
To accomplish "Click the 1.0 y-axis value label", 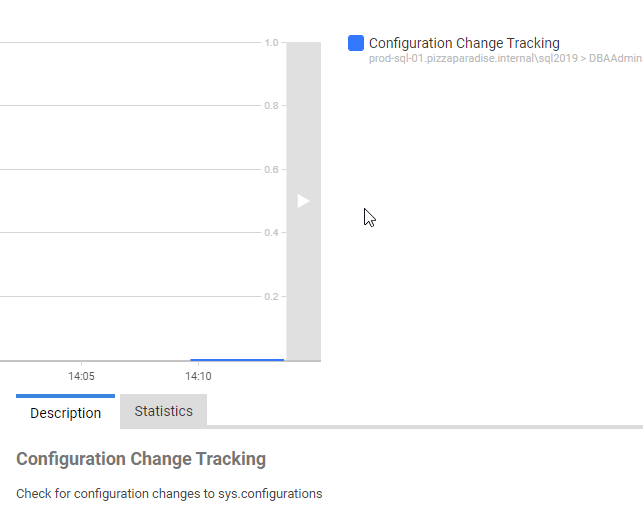I will (271, 43).
